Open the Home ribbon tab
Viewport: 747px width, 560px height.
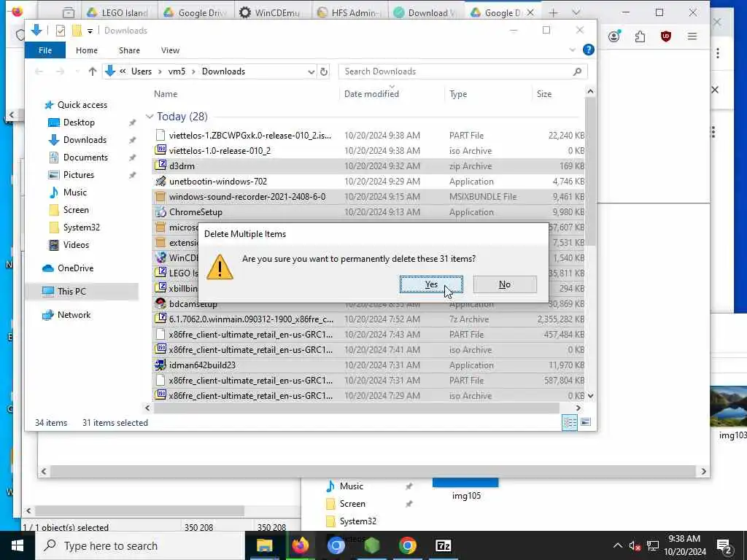point(87,50)
